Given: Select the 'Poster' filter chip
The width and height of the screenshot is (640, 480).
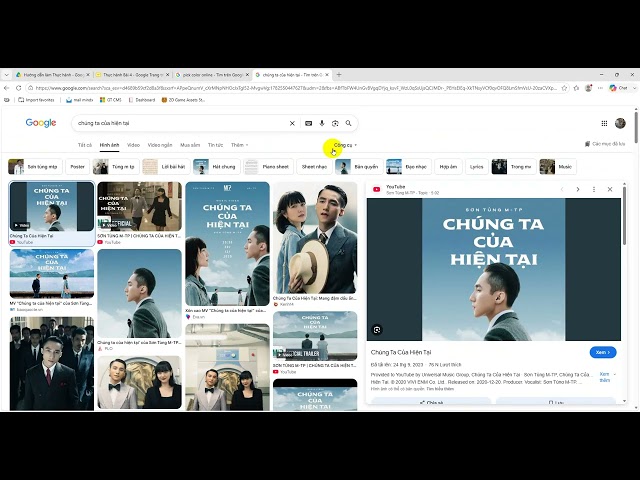Looking at the screenshot, I should [x=78, y=167].
